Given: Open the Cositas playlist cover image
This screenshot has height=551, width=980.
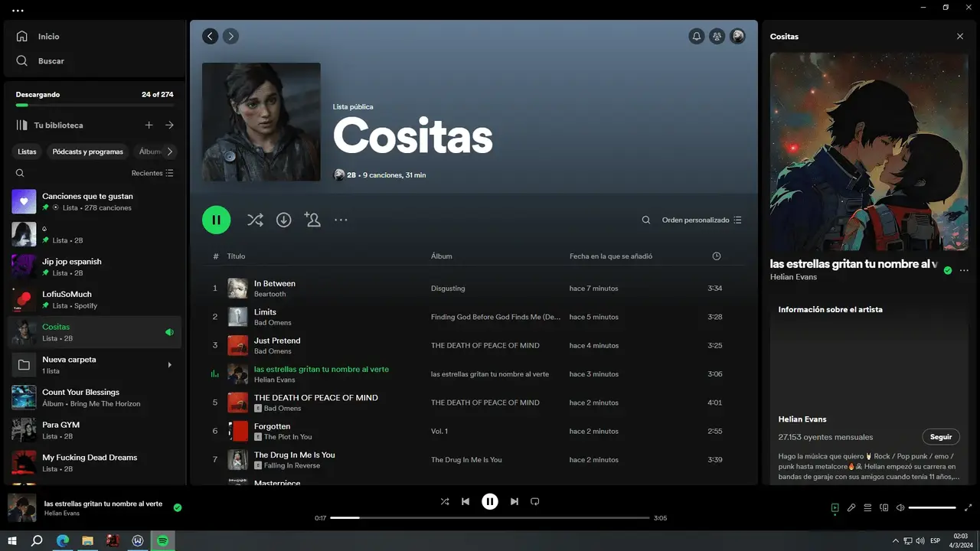Looking at the screenshot, I should pos(261,122).
